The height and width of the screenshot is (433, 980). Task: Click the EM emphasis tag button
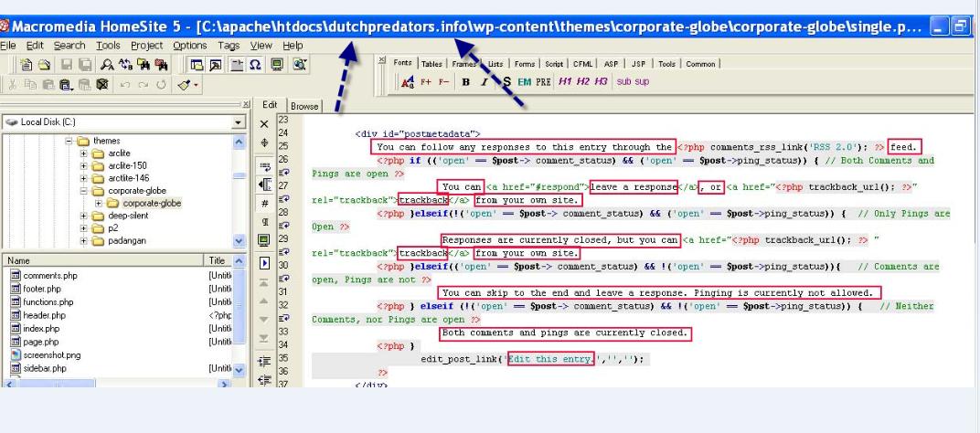click(x=525, y=82)
